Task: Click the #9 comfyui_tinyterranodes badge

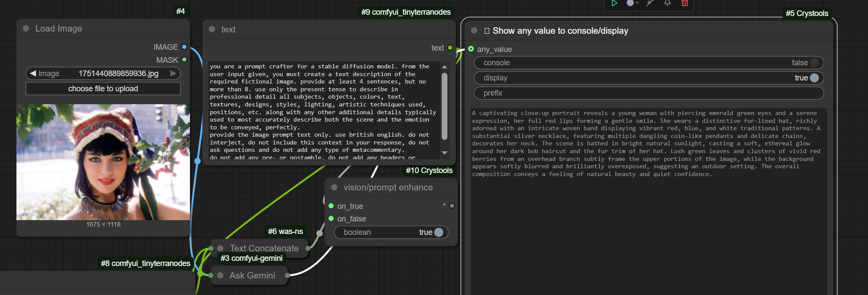Action: (406, 12)
